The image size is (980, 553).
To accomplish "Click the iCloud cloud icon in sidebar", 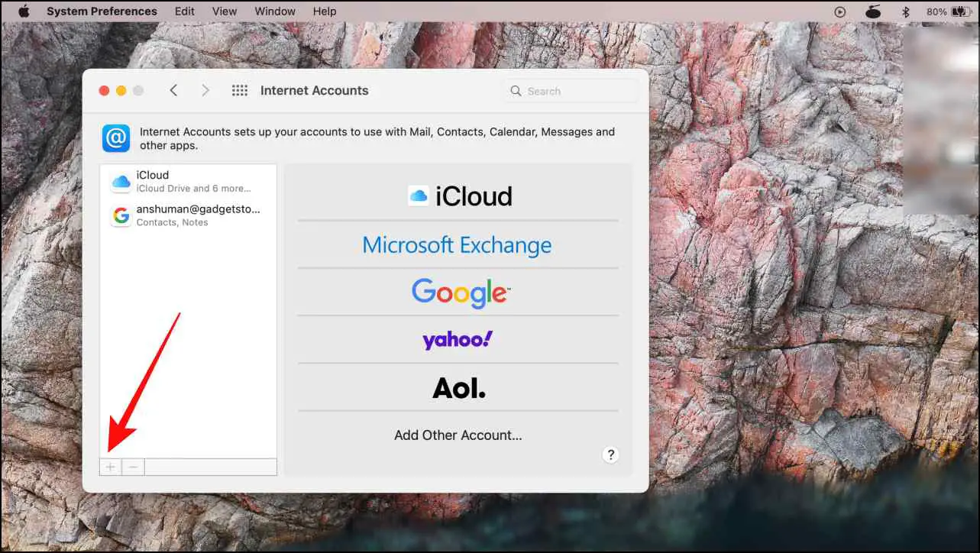I will [121, 182].
